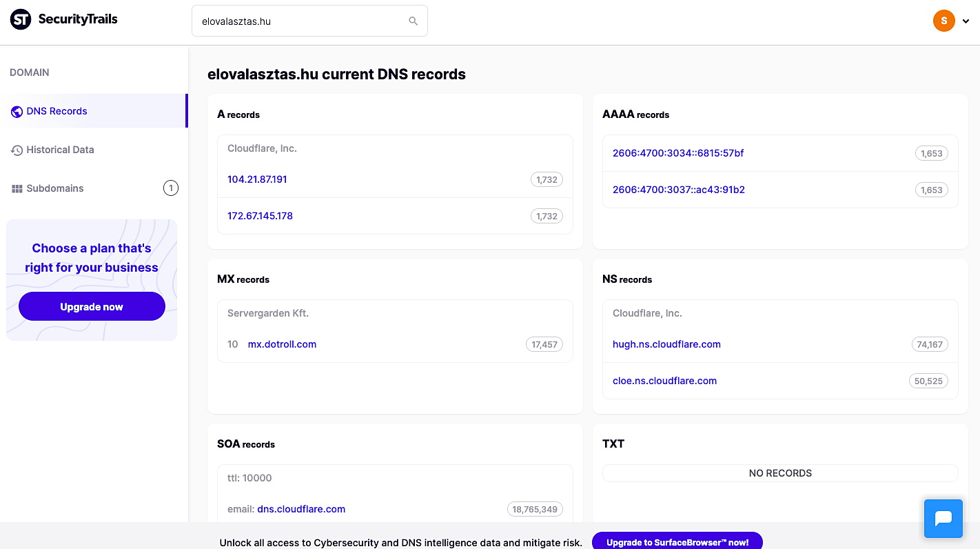Click the NS records heading
This screenshot has height=549, width=980.
coord(627,279)
